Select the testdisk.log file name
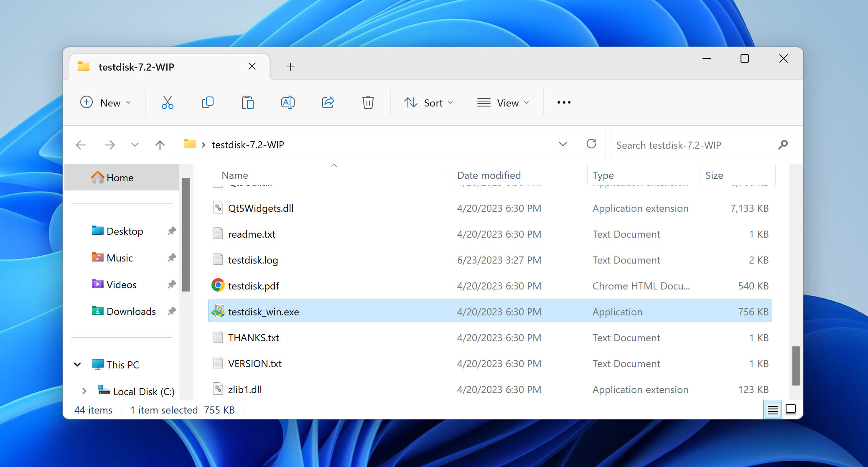This screenshot has width=868, height=467. [253, 260]
